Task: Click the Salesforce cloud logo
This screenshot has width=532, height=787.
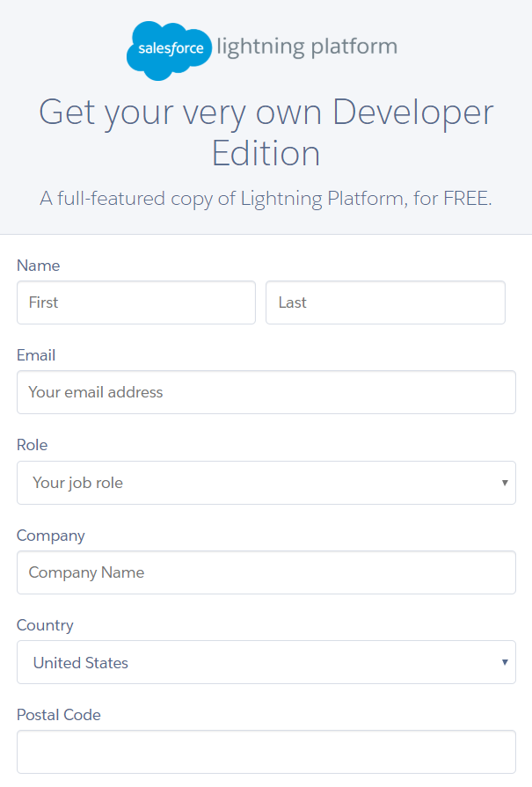Action: click(169, 49)
